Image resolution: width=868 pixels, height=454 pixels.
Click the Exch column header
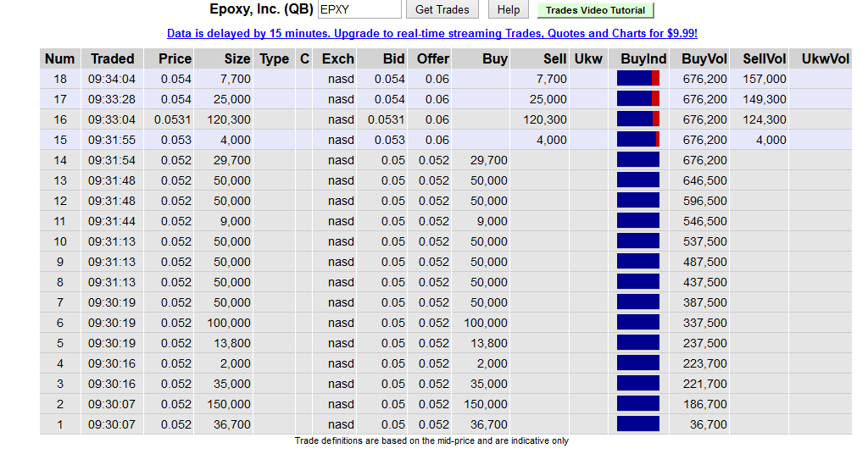point(337,58)
